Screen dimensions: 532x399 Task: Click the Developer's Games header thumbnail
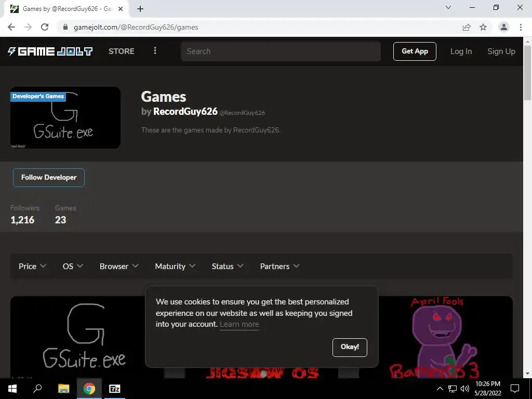[x=65, y=117]
